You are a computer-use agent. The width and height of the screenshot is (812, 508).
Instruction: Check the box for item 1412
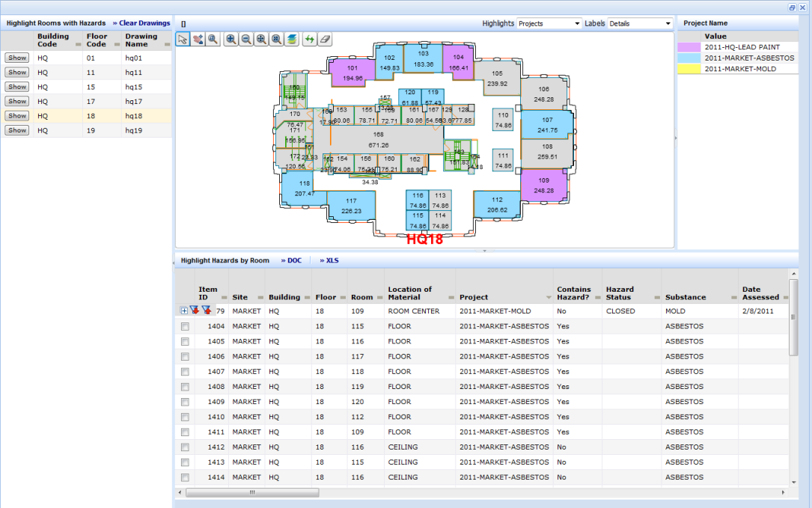click(x=185, y=447)
